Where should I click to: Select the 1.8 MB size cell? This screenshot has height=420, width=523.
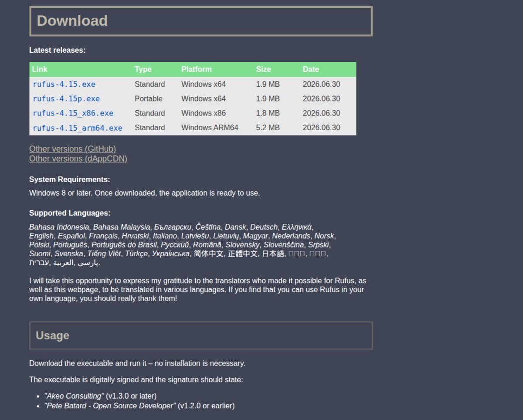pyautogui.click(x=268, y=113)
